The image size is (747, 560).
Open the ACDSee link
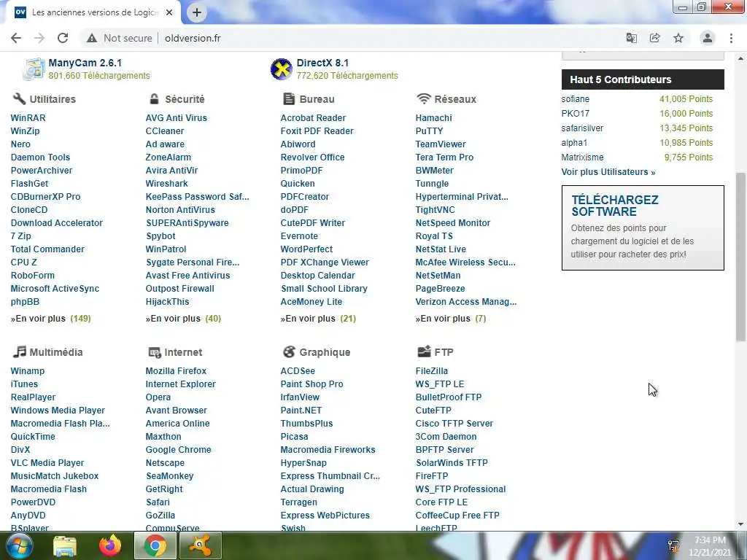pyautogui.click(x=298, y=371)
